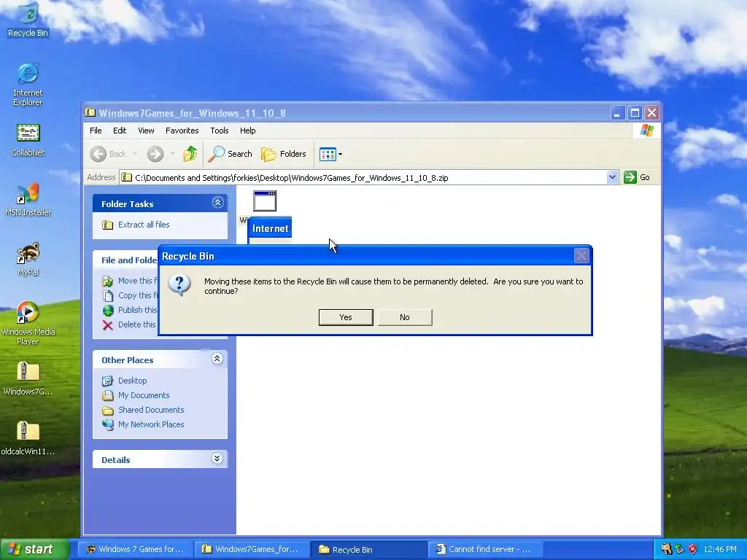The height and width of the screenshot is (560, 747).
Task: Toggle the Folders pane button
Action: (284, 154)
